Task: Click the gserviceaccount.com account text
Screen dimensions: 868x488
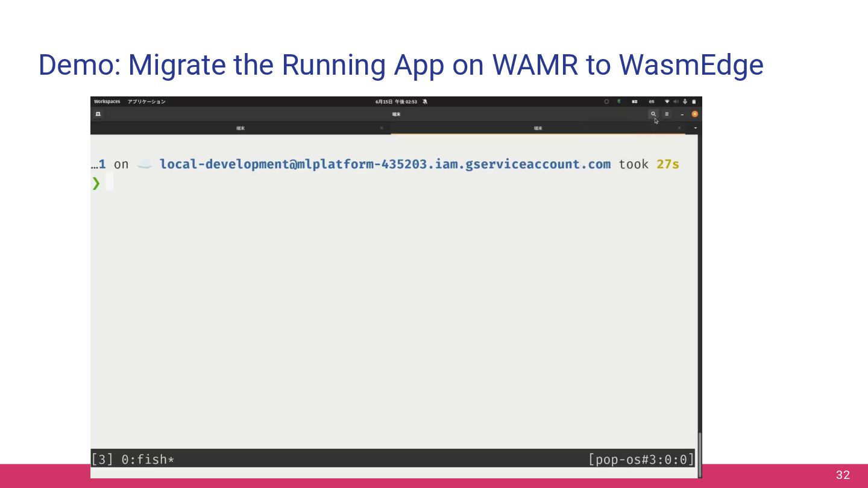Action: pyautogui.click(x=385, y=164)
